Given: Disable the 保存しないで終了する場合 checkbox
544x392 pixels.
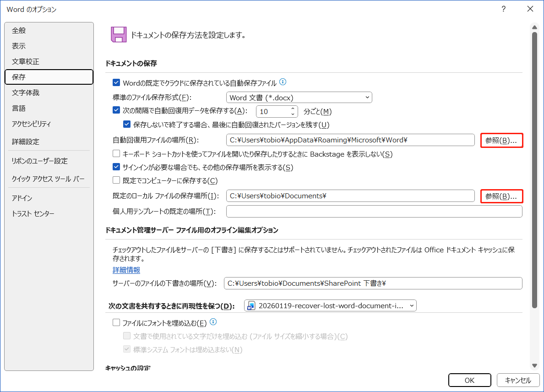Looking at the screenshot, I should 127,125.
